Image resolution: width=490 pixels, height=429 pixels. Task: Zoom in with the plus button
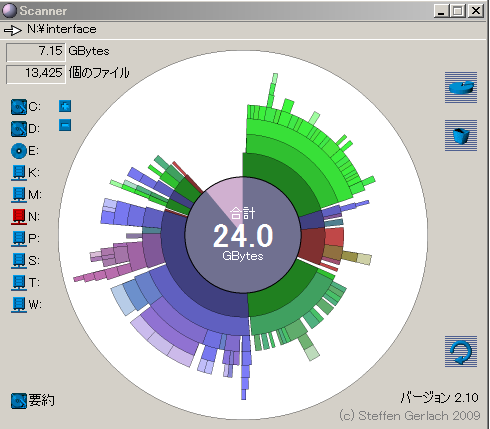click(65, 106)
